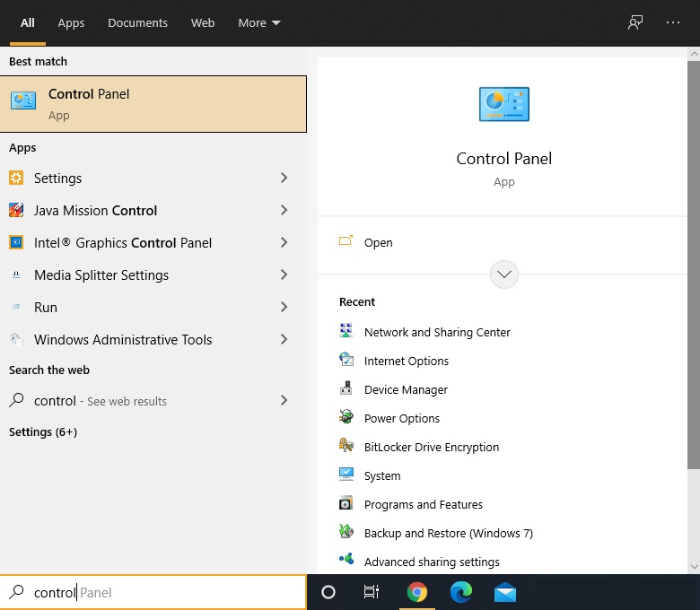Expand the Settings result chevron

(284, 178)
